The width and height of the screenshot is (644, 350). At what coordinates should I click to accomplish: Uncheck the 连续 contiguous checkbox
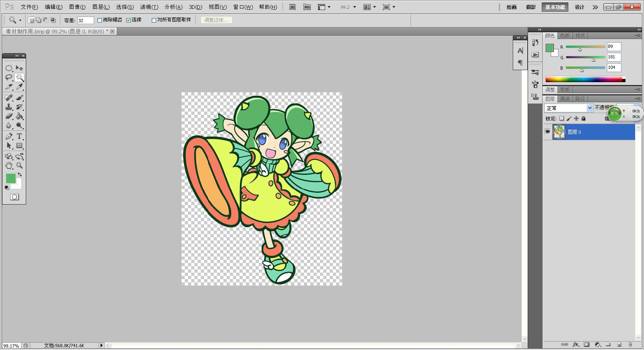(129, 20)
